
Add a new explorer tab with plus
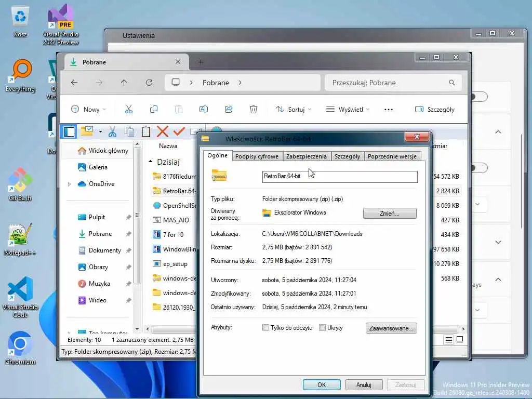201,62
